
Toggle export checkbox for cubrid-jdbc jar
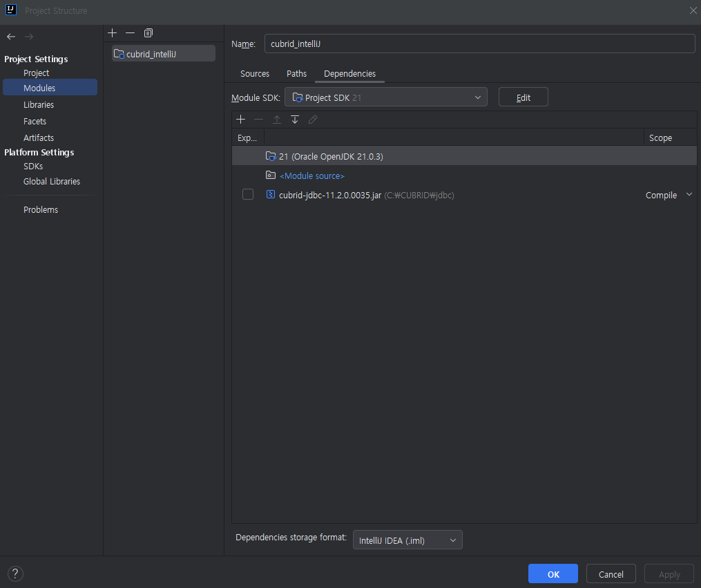pyautogui.click(x=248, y=194)
